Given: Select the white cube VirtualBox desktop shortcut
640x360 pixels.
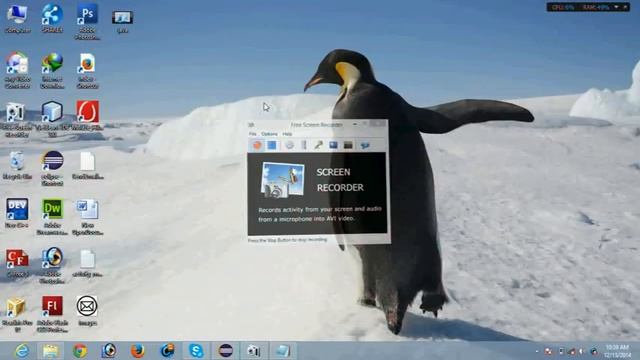Looking at the screenshot, I should [x=52, y=119].
